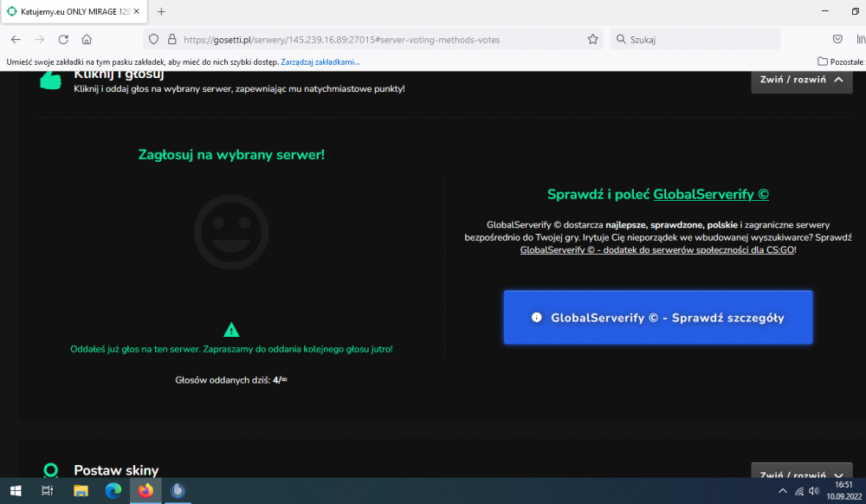Click the green warning triangle icon
Viewport: 866px width, 504px height.
tap(231, 330)
